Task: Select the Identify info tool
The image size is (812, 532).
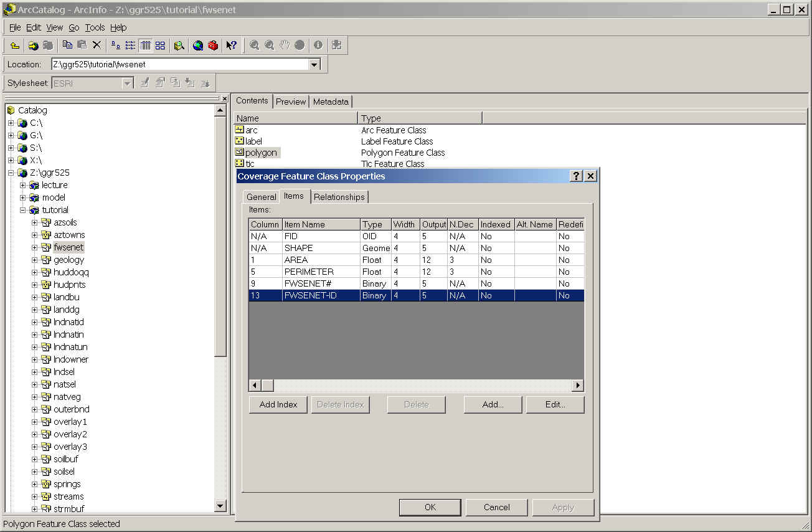Action: [318, 45]
